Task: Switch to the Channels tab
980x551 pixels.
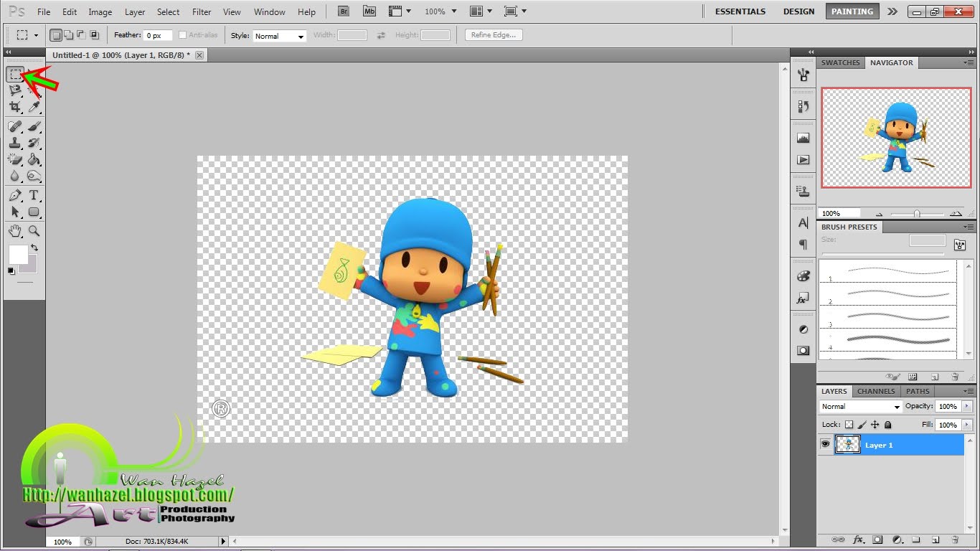Action: 876,391
